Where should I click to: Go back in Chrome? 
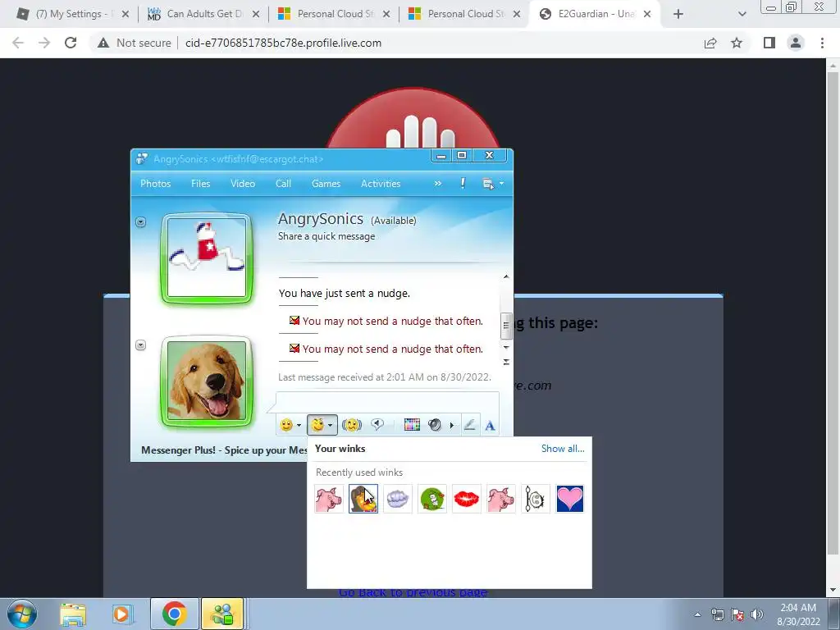click(18, 43)
